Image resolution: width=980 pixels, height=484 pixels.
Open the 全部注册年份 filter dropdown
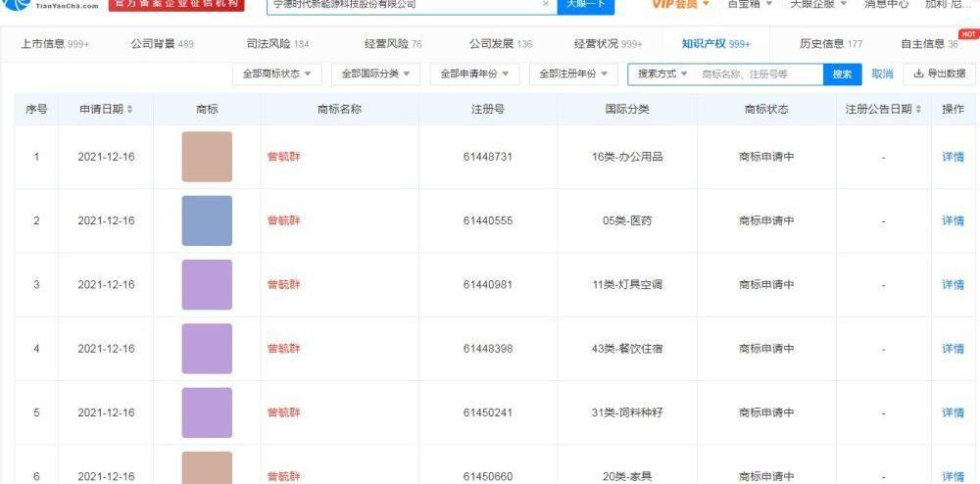point(573,74)
